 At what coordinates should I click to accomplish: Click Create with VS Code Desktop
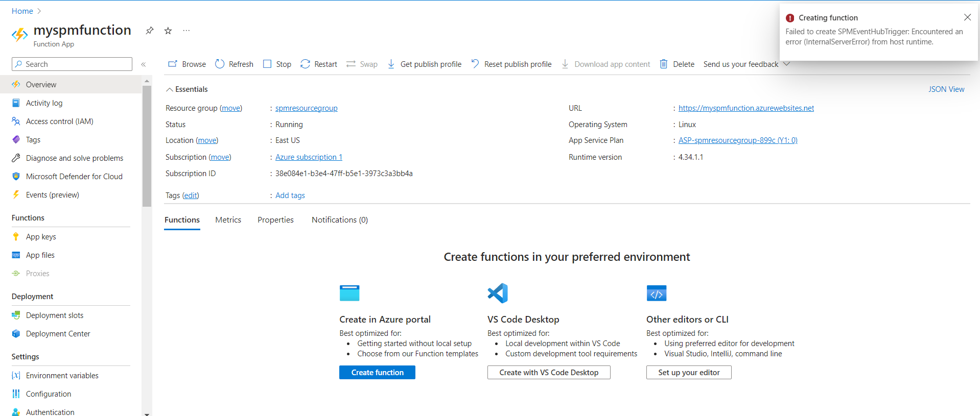pyautogui.click(x=549, y=373)
